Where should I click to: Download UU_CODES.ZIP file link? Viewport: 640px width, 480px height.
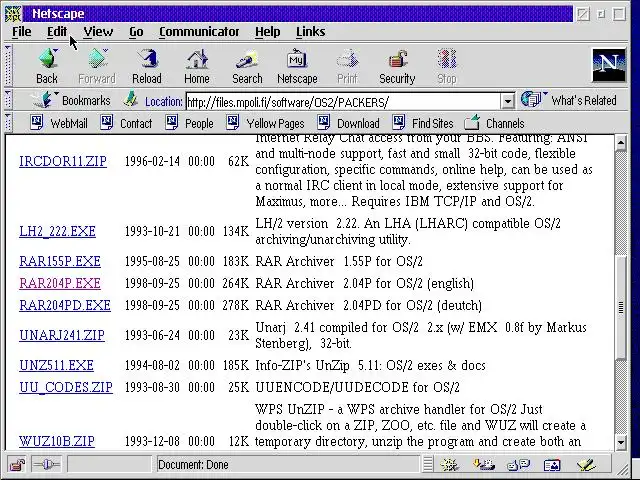(66, 387)
